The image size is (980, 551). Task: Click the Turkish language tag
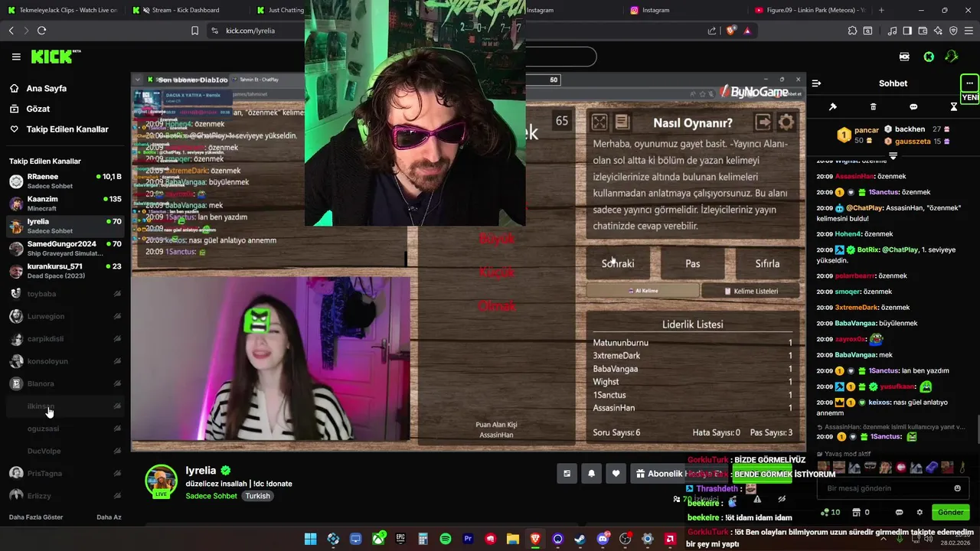257,496
